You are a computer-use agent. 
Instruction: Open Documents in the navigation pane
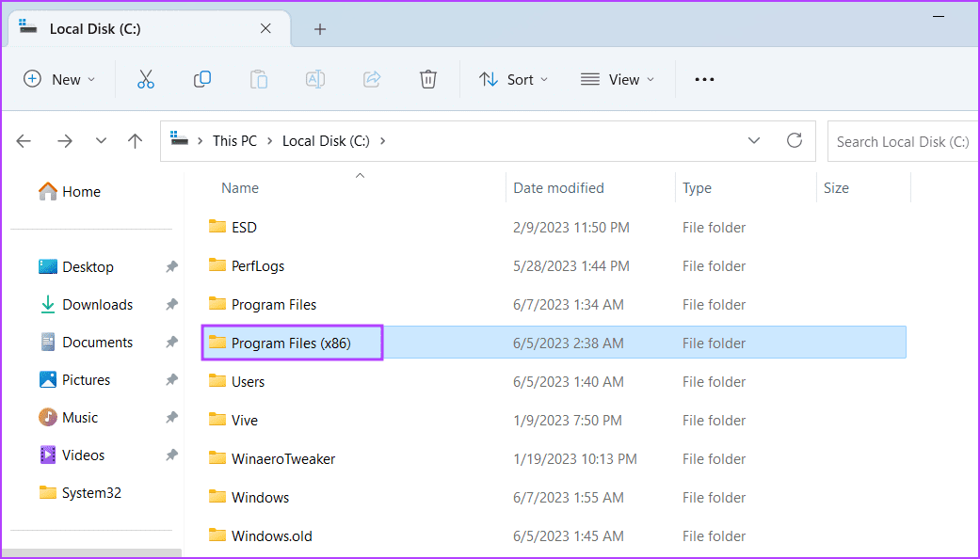coord(87,343)
